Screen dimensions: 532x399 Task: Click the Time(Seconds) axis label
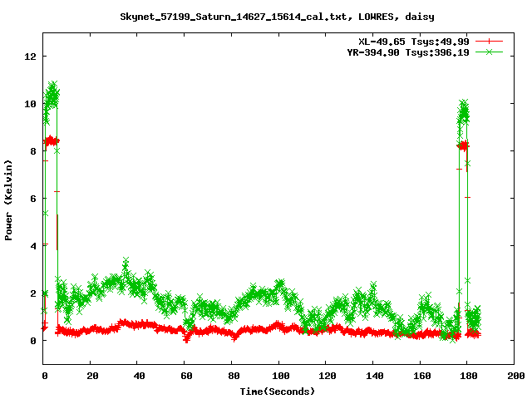(278, 392)
